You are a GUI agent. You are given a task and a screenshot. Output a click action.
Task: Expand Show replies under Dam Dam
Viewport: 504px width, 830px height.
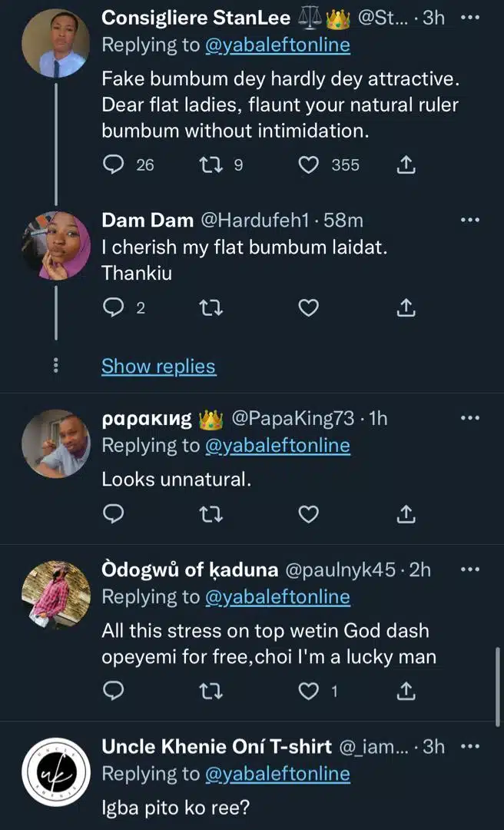[158, 367]
